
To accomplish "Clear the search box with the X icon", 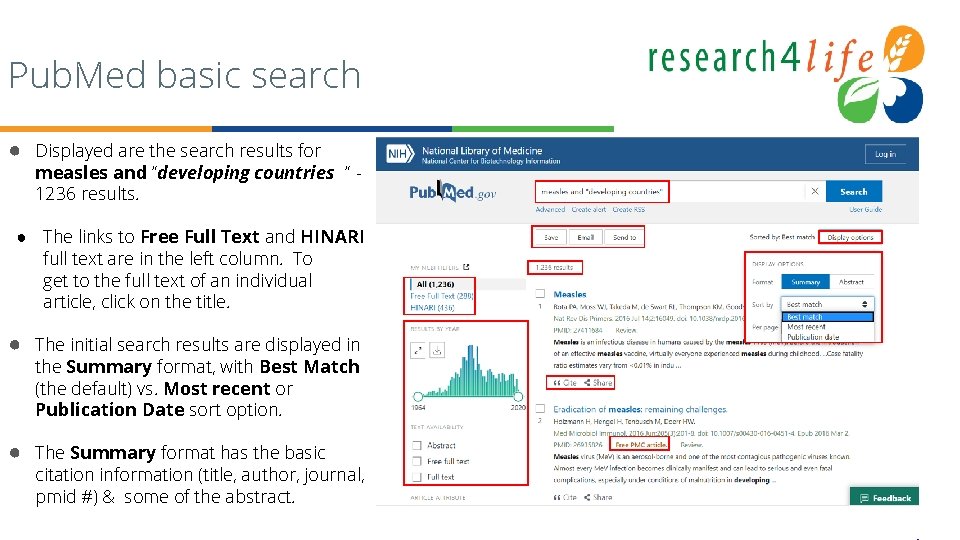I will 815,191.
